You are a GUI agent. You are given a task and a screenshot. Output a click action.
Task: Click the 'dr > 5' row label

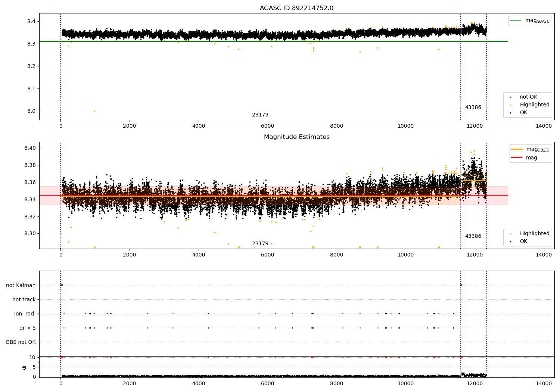[28, 328]
